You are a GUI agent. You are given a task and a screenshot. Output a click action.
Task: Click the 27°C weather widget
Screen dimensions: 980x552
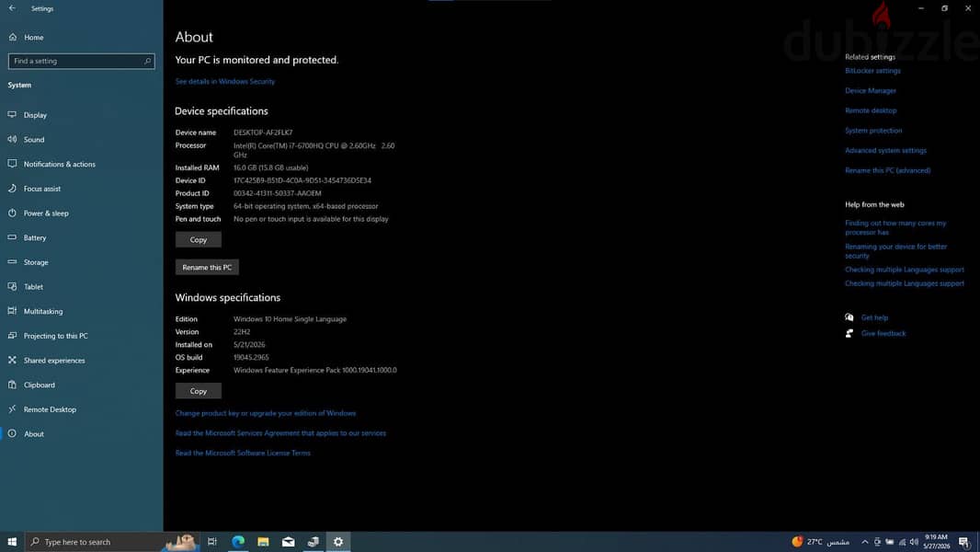[821, 542]
